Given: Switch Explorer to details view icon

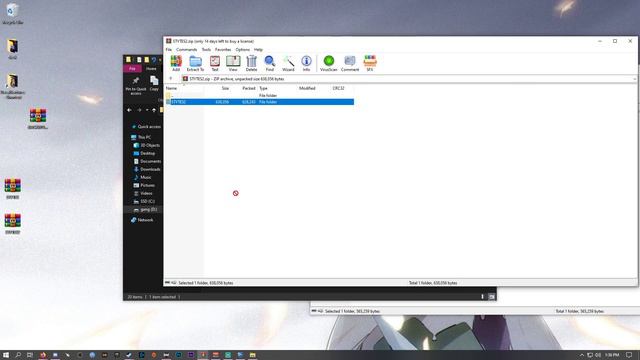Looking at the screenshot, I should tap(482, 297).
